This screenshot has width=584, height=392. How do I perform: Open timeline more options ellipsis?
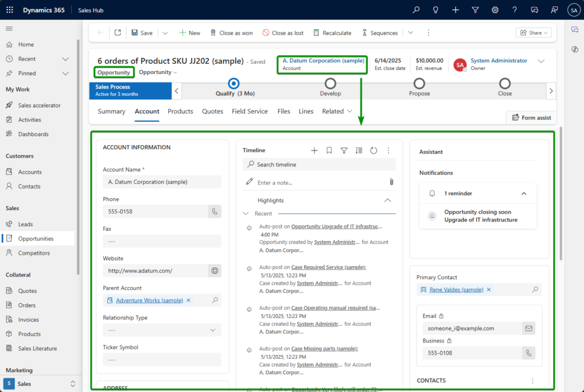(388, 150)
